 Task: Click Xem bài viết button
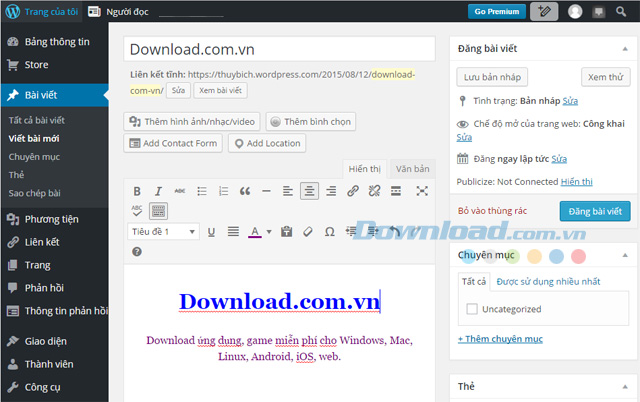point(220,90)
